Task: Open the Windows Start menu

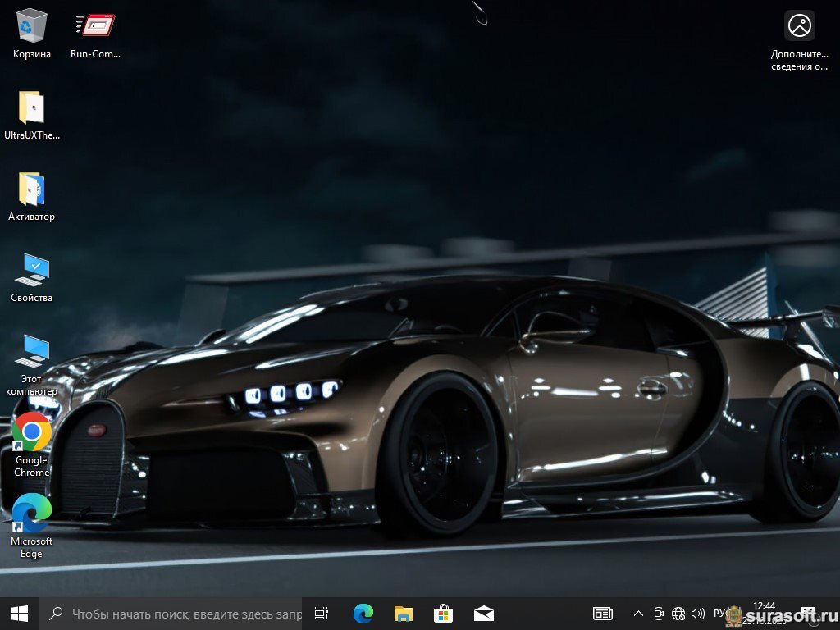Action: (x=20, y=614)
